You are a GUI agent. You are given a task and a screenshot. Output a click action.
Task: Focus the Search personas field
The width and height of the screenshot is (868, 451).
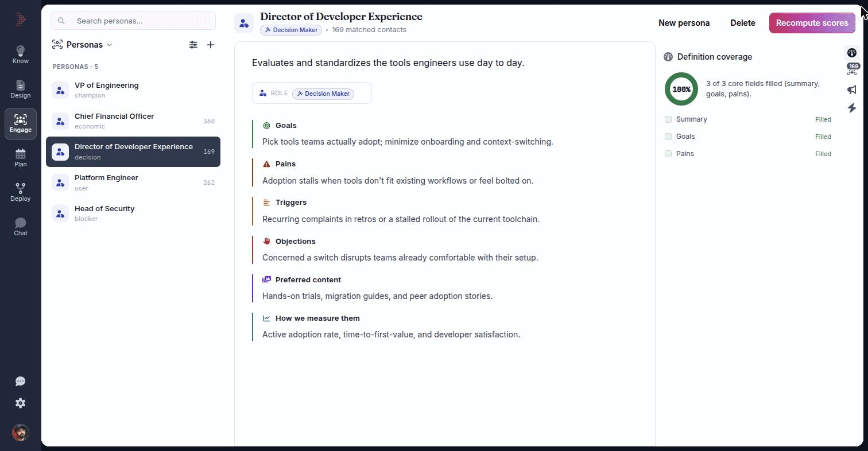[133, 21]
